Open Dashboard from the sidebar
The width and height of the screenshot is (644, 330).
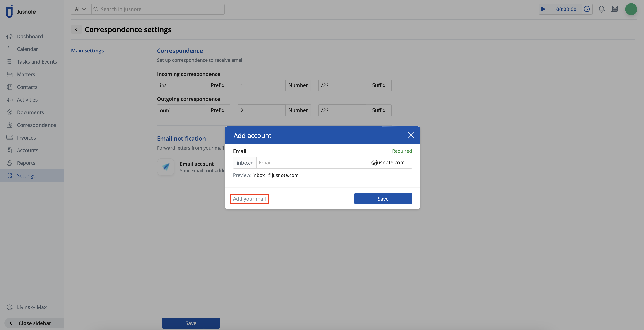[32, 36]
